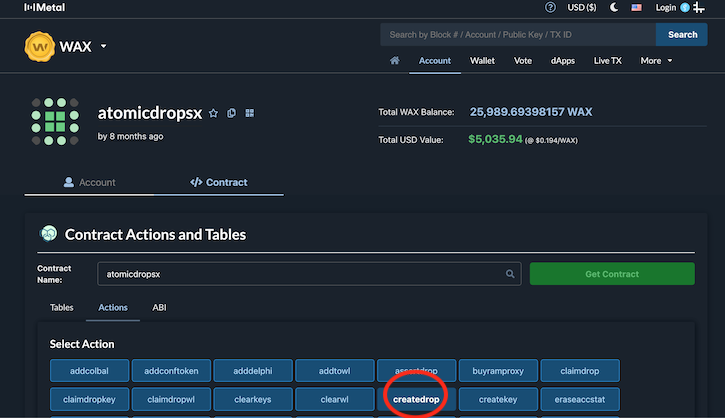Open the Vote menu item
This screenshot has width=725, height=418.
pyautogui.click(x=522, y=61)
